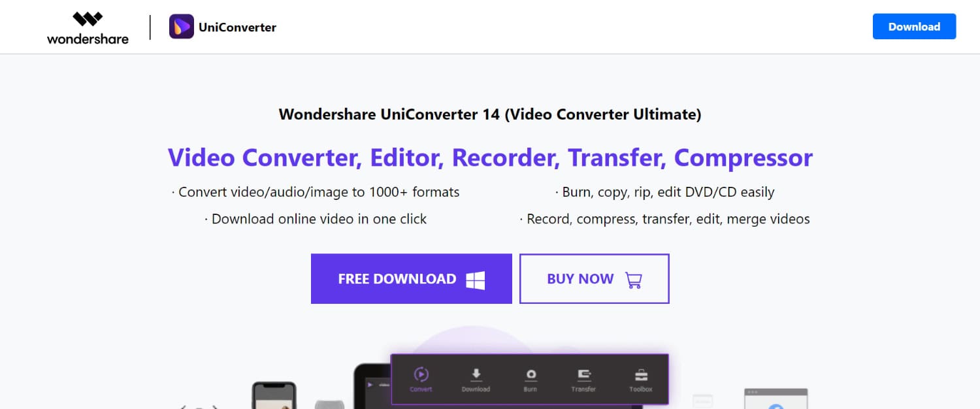Select the Transfer icon in app preview
Viewport: 980px width, 409px height.
point(583,374)
